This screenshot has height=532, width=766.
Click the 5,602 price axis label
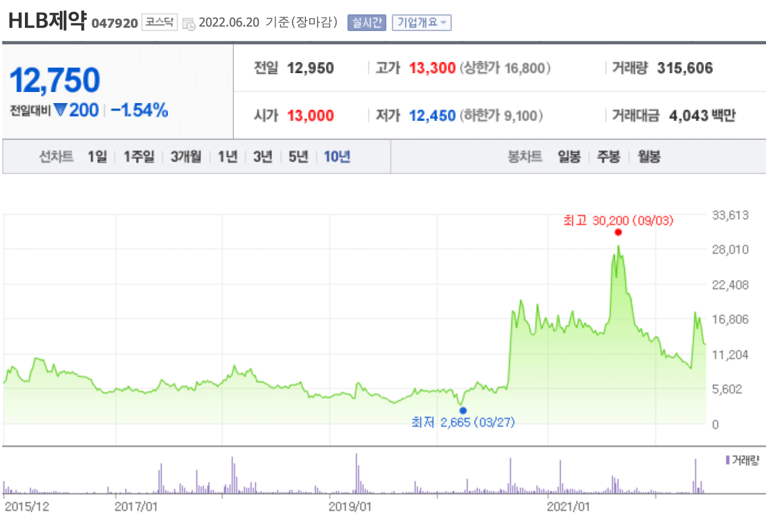click(727, 389)
